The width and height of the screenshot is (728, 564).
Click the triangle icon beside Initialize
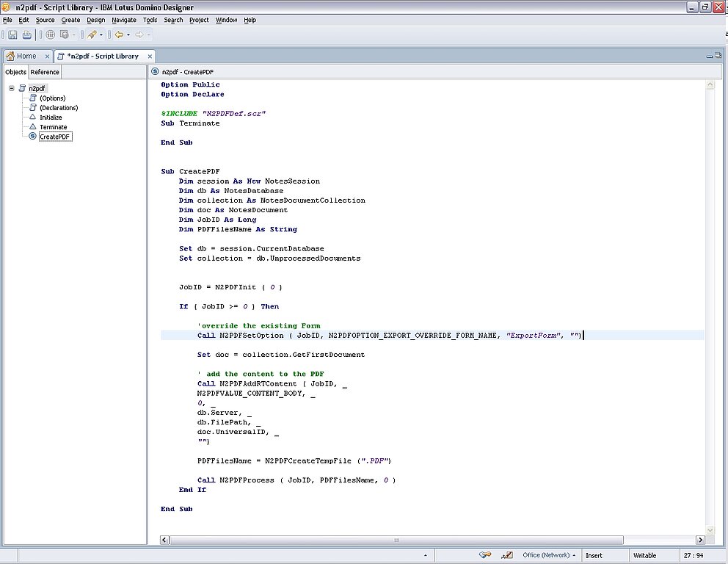click(32, 117)
